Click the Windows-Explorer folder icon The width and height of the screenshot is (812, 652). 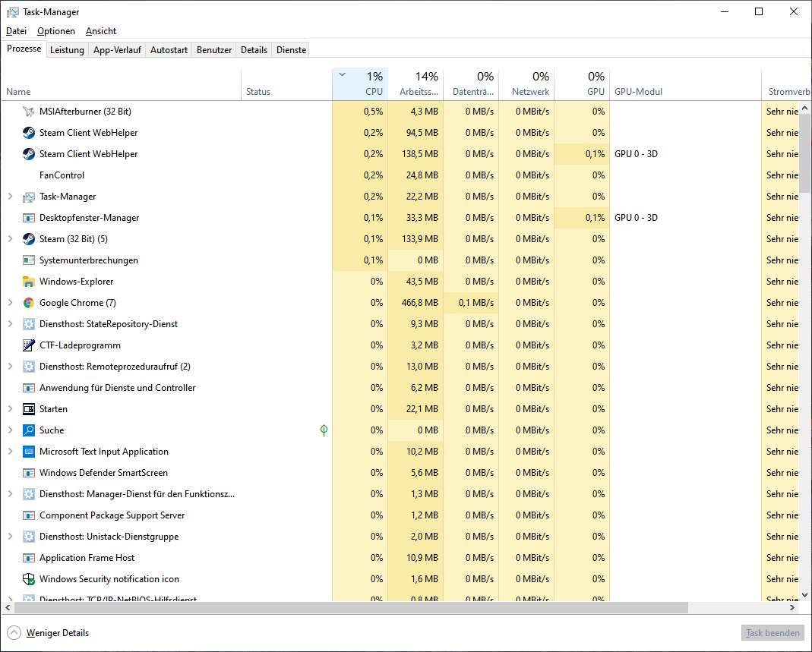(x=28, y=282)
